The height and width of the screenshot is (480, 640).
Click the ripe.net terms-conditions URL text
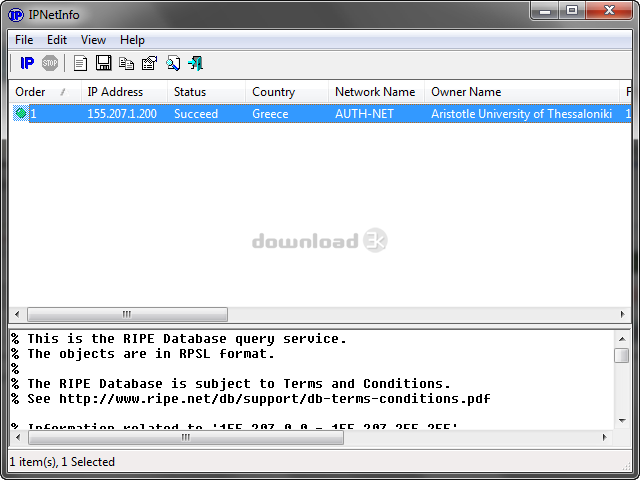tap(275, 399)
